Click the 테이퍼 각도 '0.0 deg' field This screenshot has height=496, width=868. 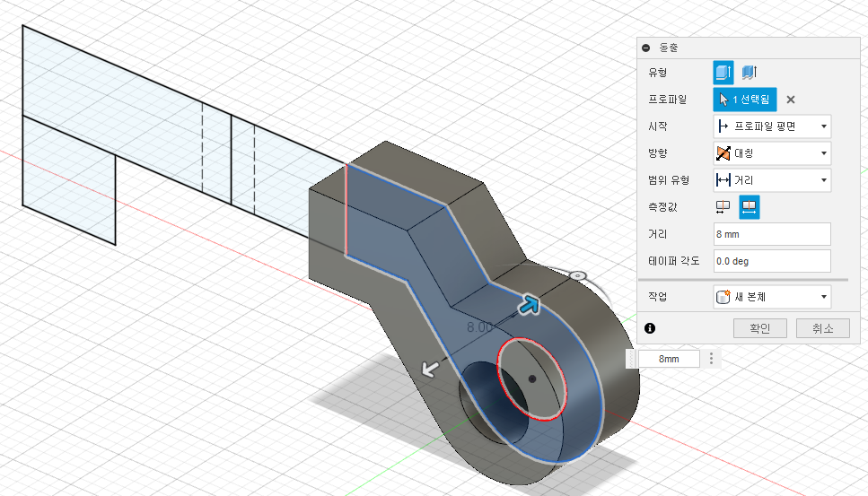(772, 261)
